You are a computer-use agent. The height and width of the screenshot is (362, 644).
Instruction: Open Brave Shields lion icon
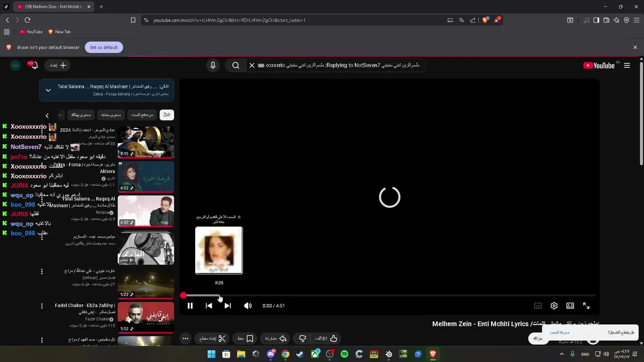[485, 20]
